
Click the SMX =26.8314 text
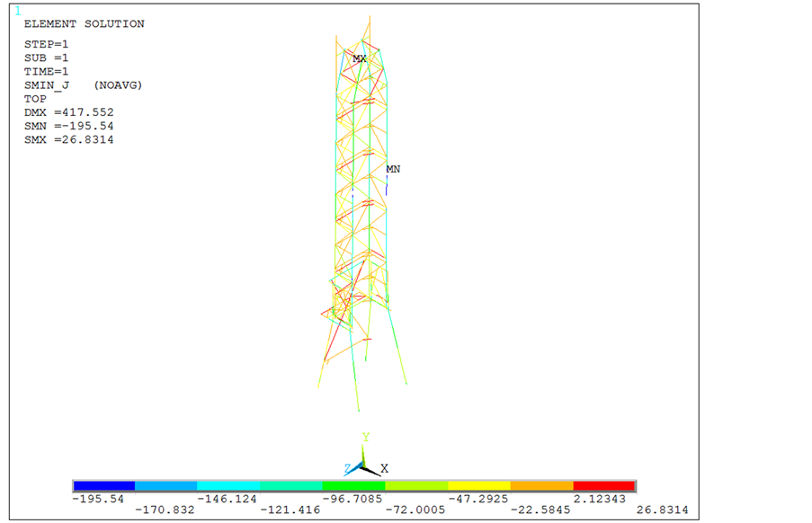point(69,139)
